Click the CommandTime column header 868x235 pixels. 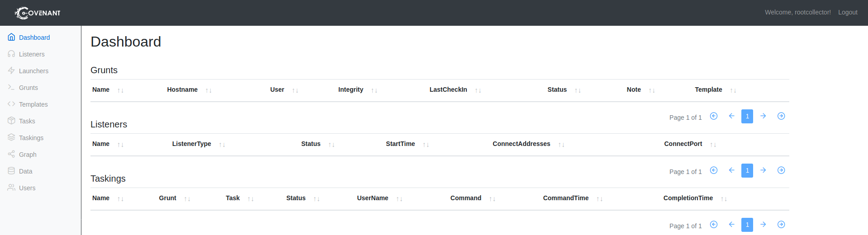coord(566,198)
